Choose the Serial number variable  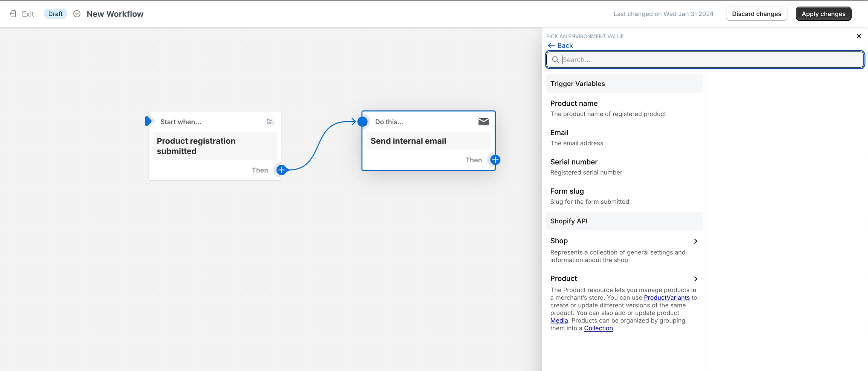coord(574,162)
